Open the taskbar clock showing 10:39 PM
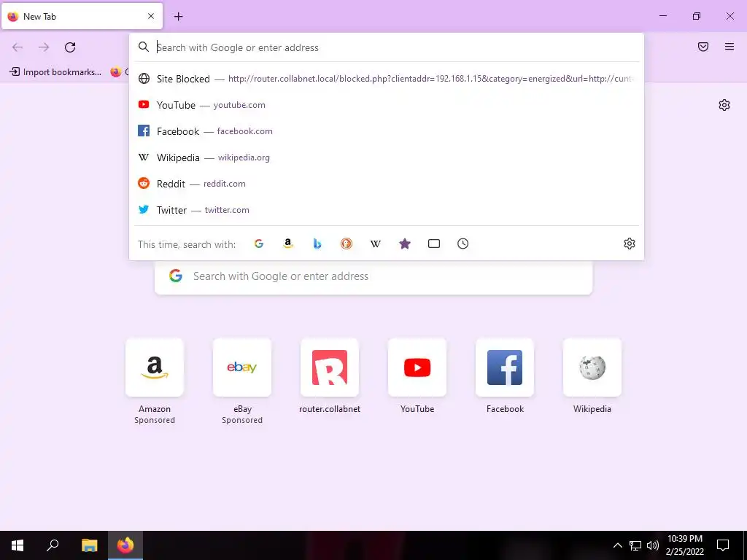 tap(685, 545)
